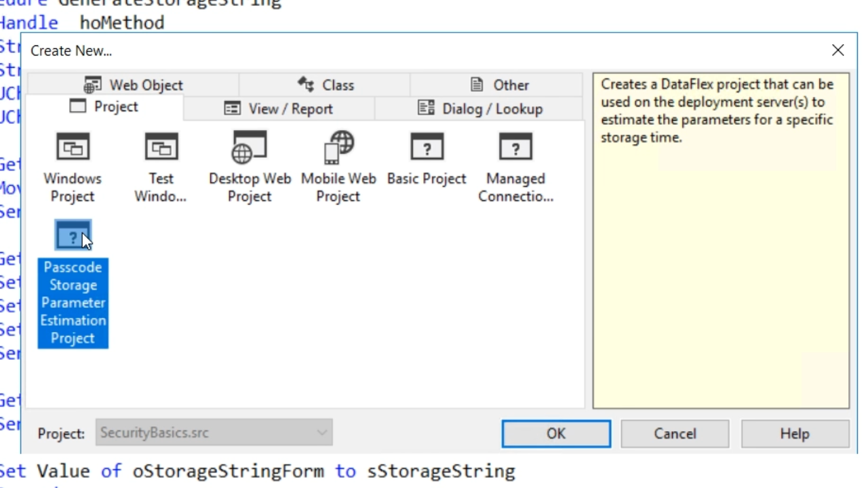
Task: Open the Web Object tab
Action: coord(134,85)
